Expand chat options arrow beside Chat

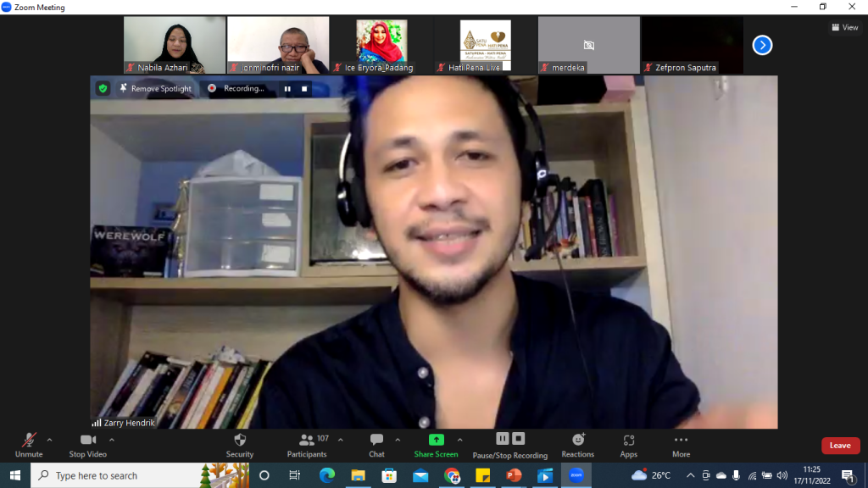[398, 440]
